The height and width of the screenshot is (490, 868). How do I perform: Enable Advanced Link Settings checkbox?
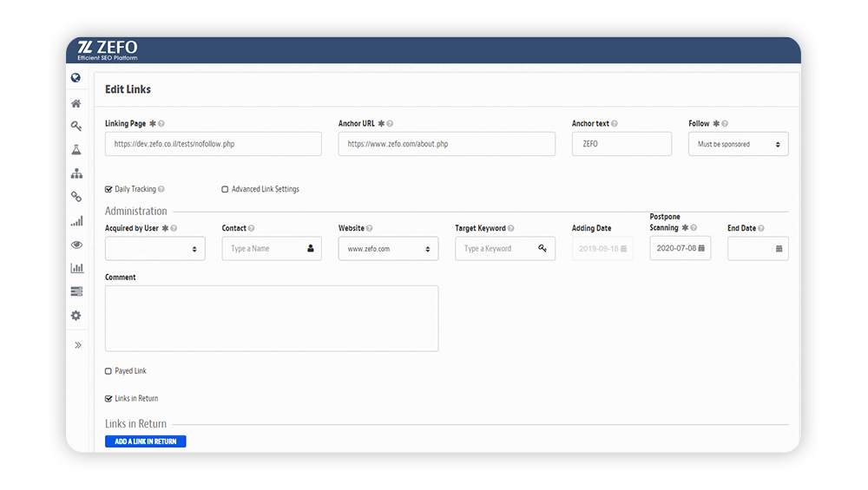tap(225, 189)
